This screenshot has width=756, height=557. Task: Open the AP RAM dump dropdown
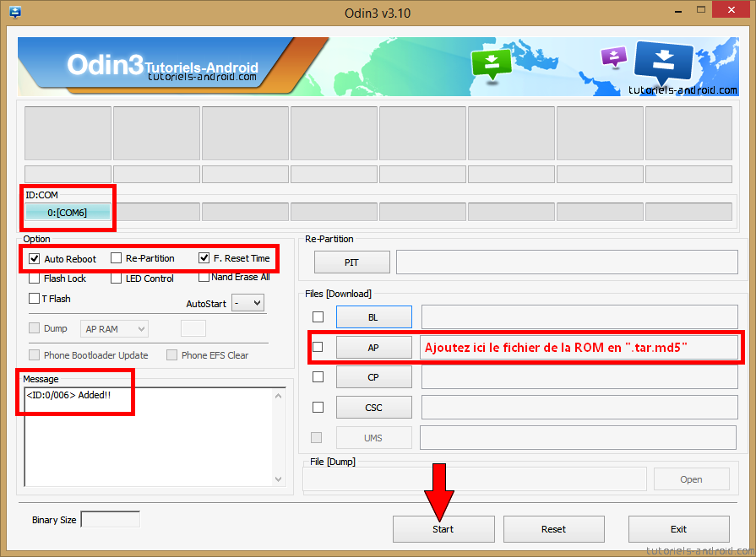[x=114, y=328]
